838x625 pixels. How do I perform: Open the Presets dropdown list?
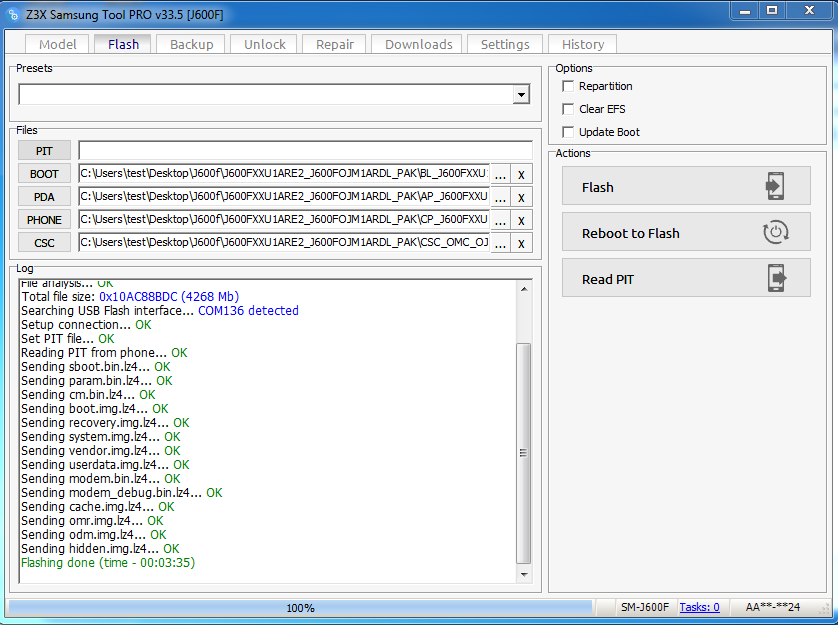[521, 95]
